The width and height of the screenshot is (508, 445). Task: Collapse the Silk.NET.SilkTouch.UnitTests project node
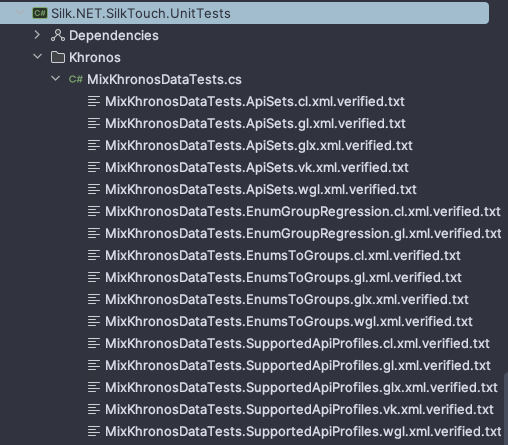point(20,13)
